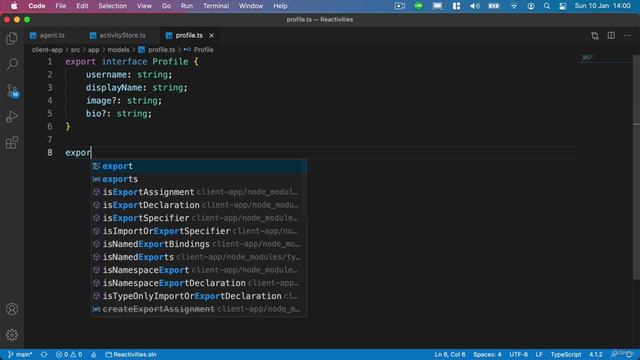Open Problems via errors and warnings count
This screenshot has width=640, height=360.
[x=69, y=354]
